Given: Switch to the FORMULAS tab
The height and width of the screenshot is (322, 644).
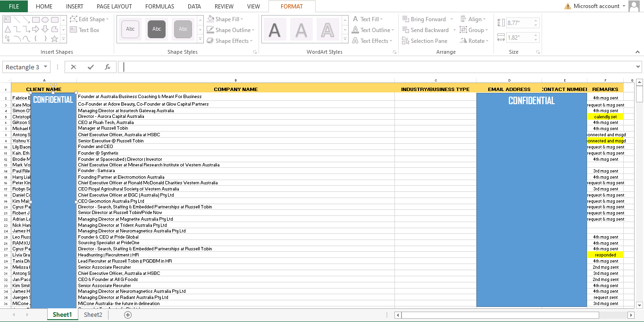Looking at the screenshot, I should pos(159,6).
